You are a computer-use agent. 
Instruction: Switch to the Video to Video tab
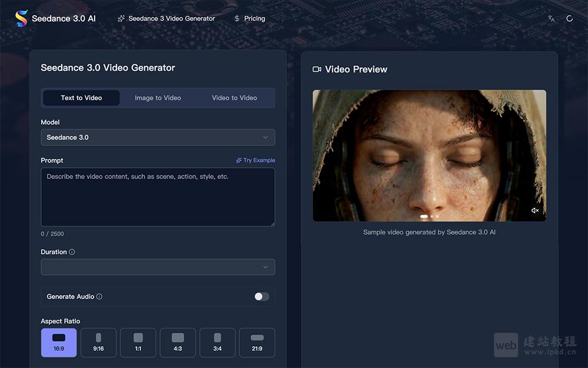234,98
